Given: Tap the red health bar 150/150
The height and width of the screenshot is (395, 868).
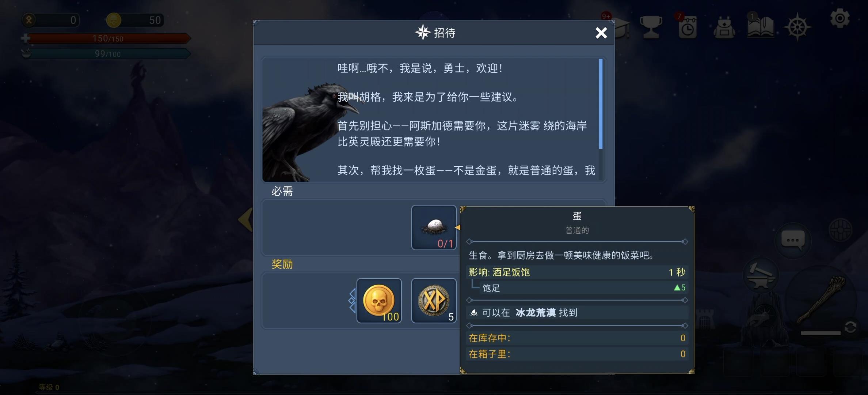Looking at the screenshot, I should point(108,38).
